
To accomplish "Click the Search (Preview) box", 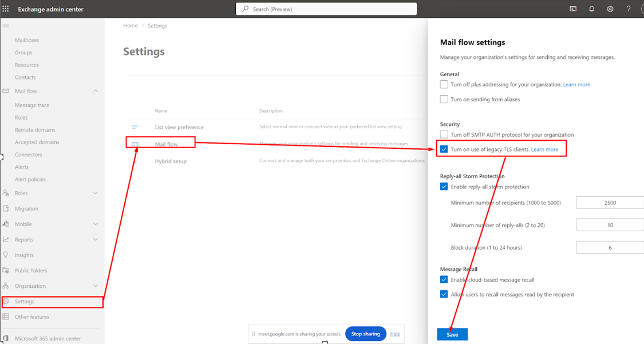I will 326,9.
